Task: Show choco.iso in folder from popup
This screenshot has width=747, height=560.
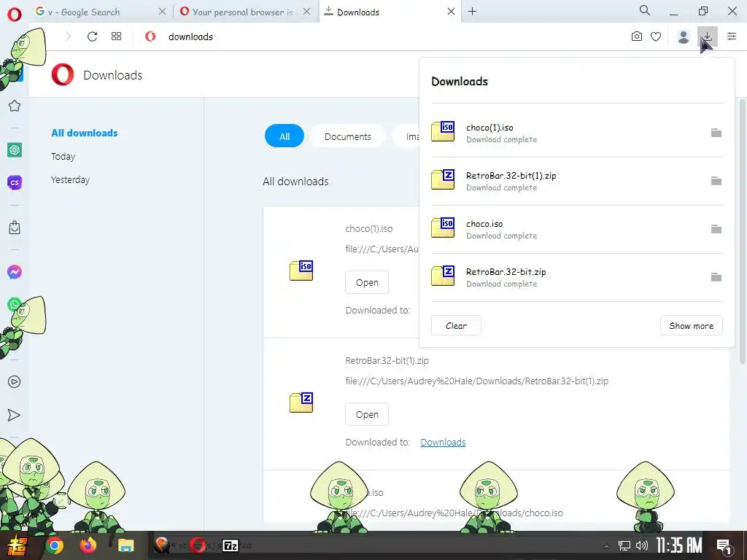Action: click(x=716, y=229)
